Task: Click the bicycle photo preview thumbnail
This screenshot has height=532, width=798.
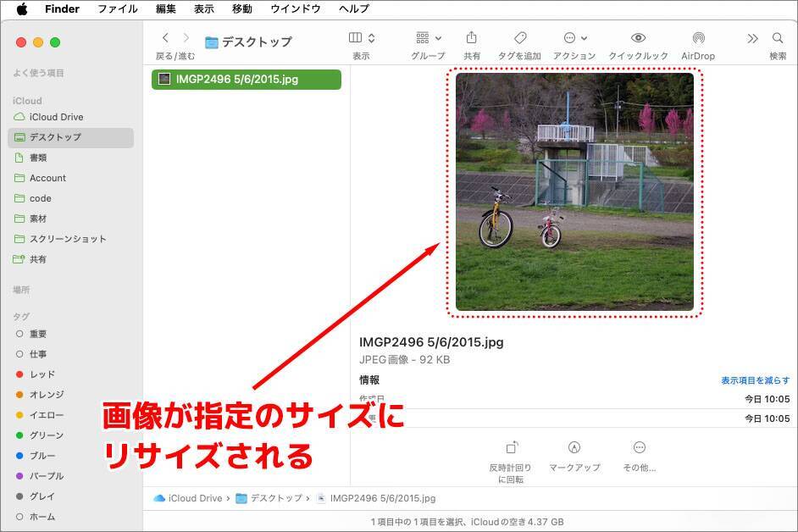Action: pos(574,191)
